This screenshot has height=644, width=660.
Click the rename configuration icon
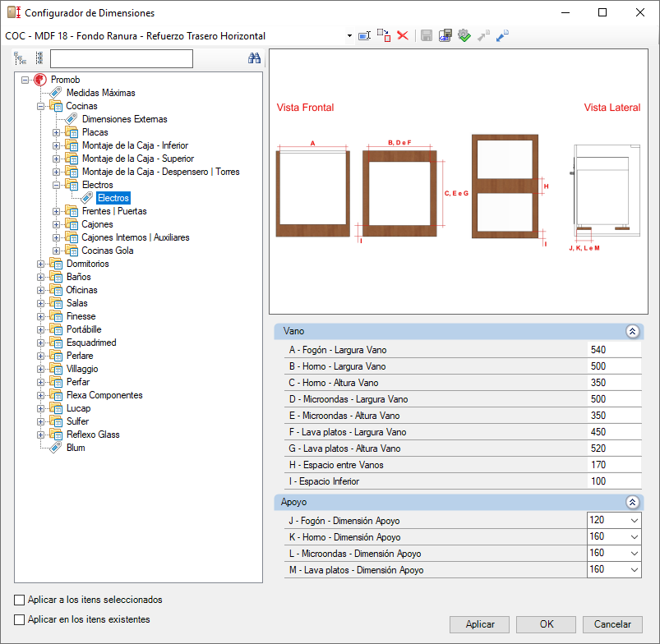(364, 36)
